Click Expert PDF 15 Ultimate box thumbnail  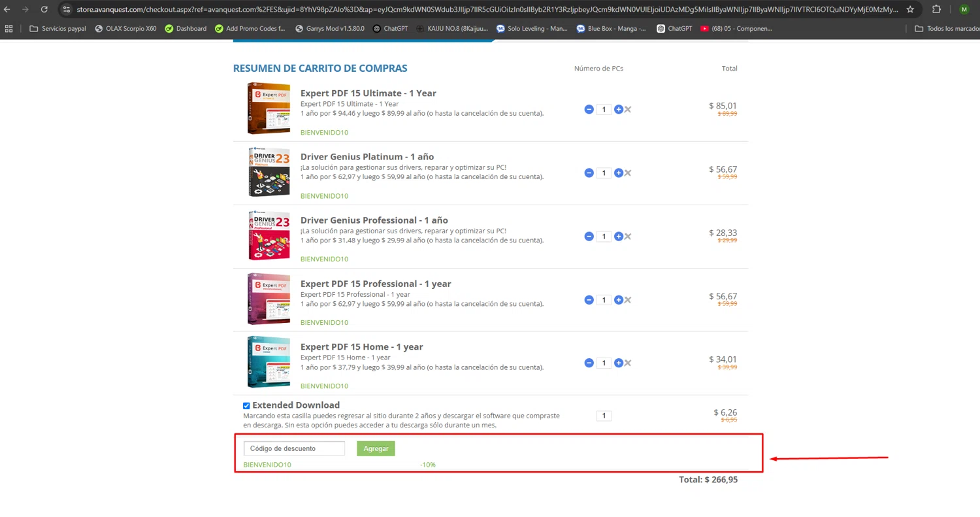[x=269, y=108]
